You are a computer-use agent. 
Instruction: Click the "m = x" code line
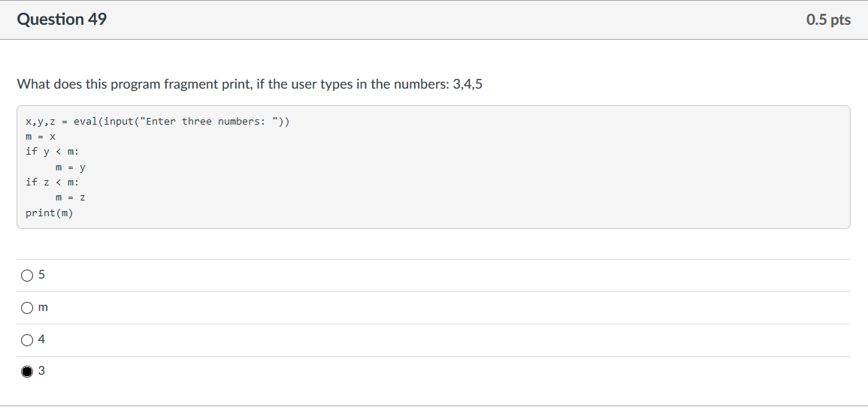(41, 137)
